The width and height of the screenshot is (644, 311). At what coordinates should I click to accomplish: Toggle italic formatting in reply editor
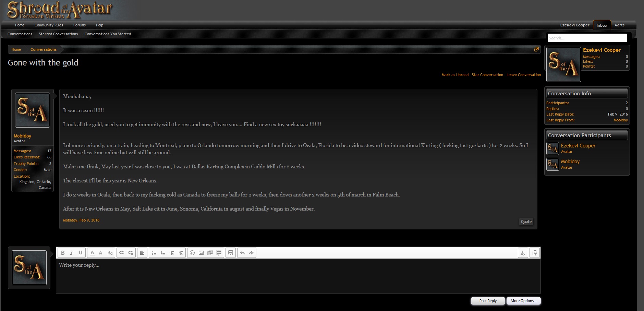(72, 253)
